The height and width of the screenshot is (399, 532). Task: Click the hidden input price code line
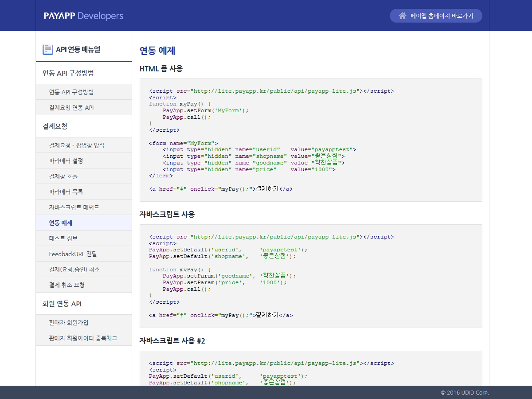(x=249, y=169)
